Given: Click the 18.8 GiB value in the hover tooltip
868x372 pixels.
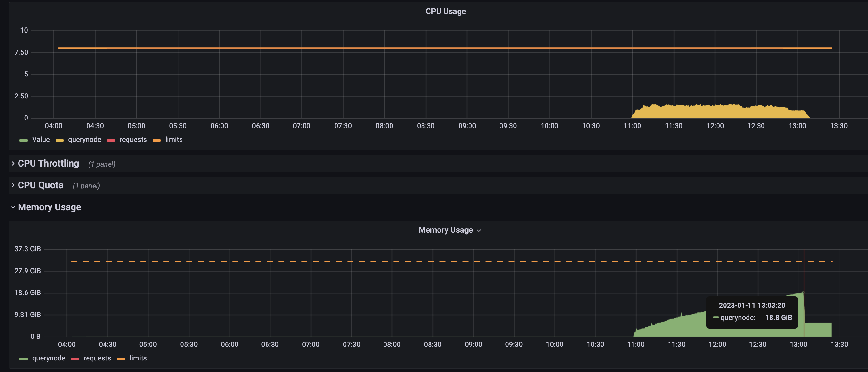Looking at the screenshot, I should click(779, 317).
